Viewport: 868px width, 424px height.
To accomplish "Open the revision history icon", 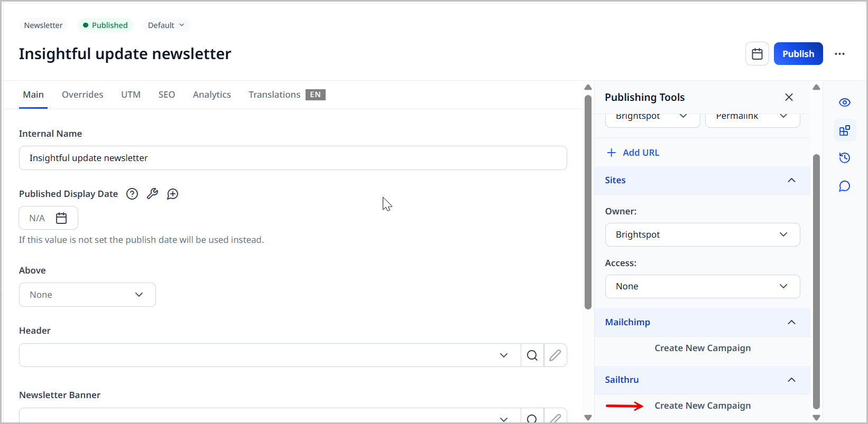I will 844,158.
